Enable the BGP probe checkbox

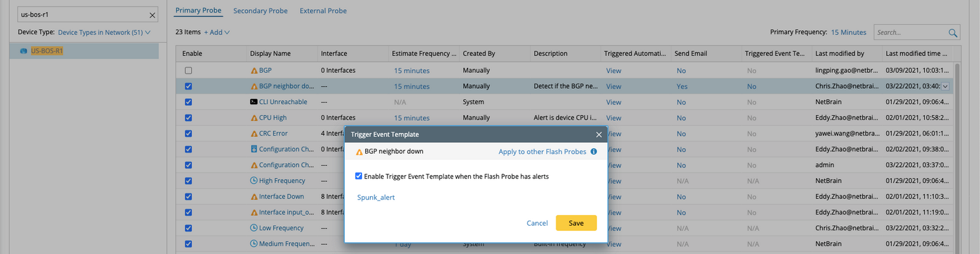point(189,70)
